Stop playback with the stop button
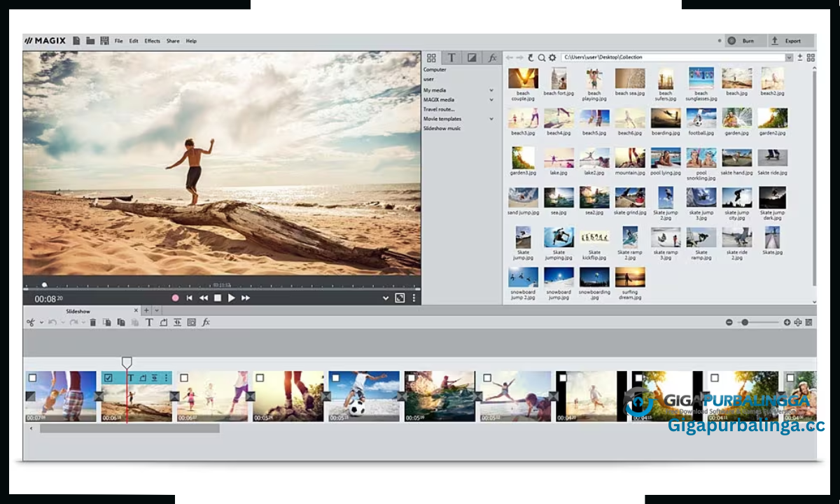840x504 pixels. coord(218,297)
